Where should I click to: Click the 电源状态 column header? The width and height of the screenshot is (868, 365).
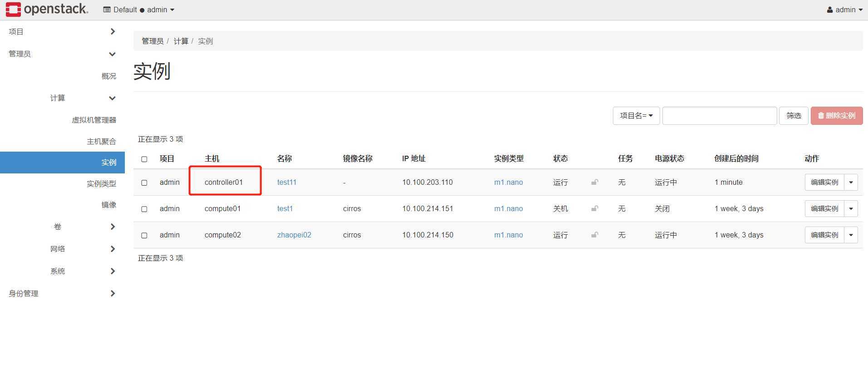[670, 158]
